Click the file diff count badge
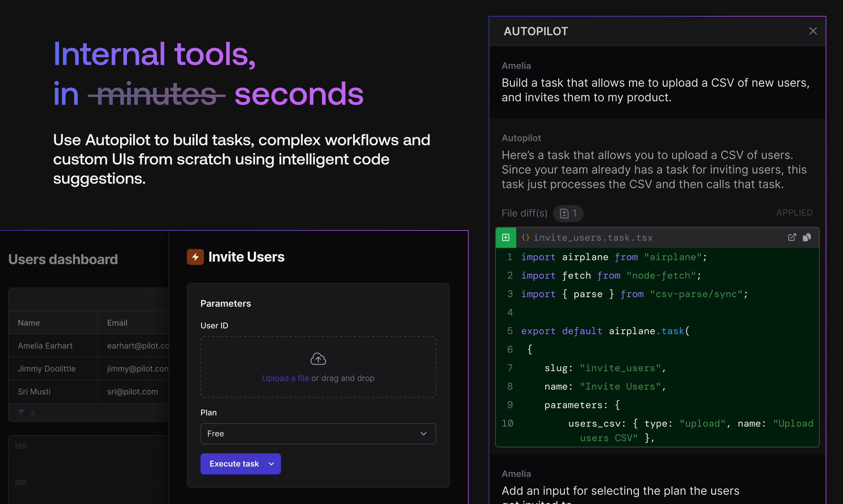 pos(568,213)
